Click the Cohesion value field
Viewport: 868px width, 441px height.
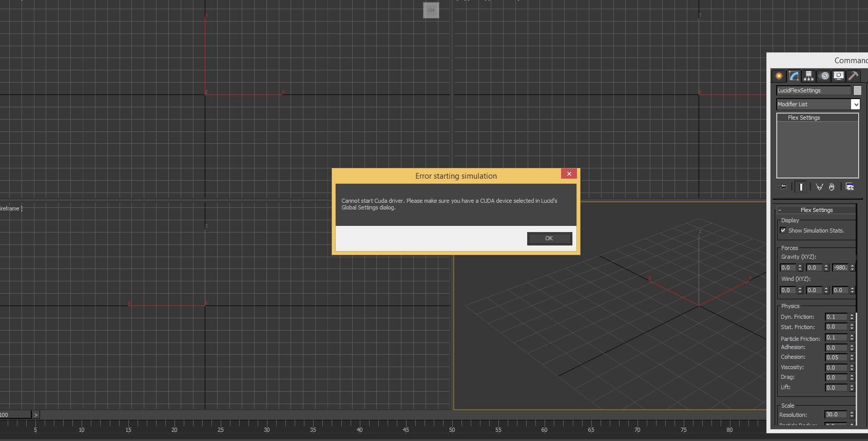click(x=835, y=357)
